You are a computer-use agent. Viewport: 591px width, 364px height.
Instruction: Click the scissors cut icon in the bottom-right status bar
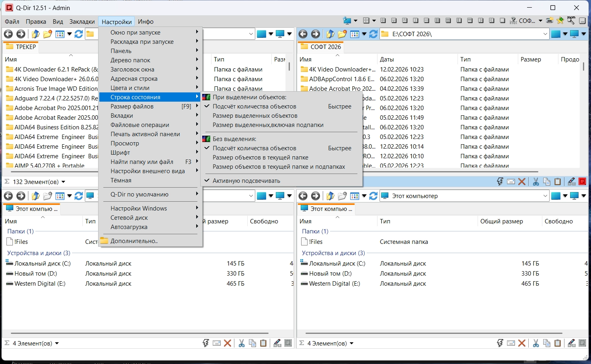point(536,343)
